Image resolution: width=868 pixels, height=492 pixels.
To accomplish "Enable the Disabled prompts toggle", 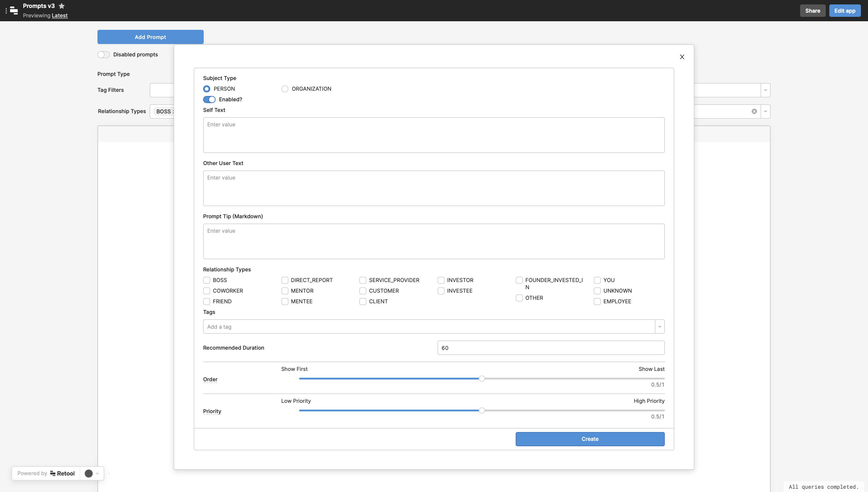I will point(103,55).
